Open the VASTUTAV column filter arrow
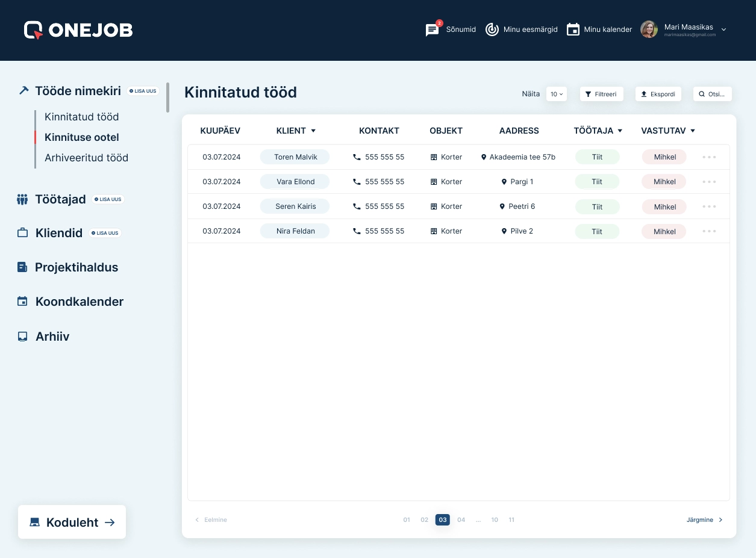The height and width of the screenshot is (558, 756). [x=693, y=131]
